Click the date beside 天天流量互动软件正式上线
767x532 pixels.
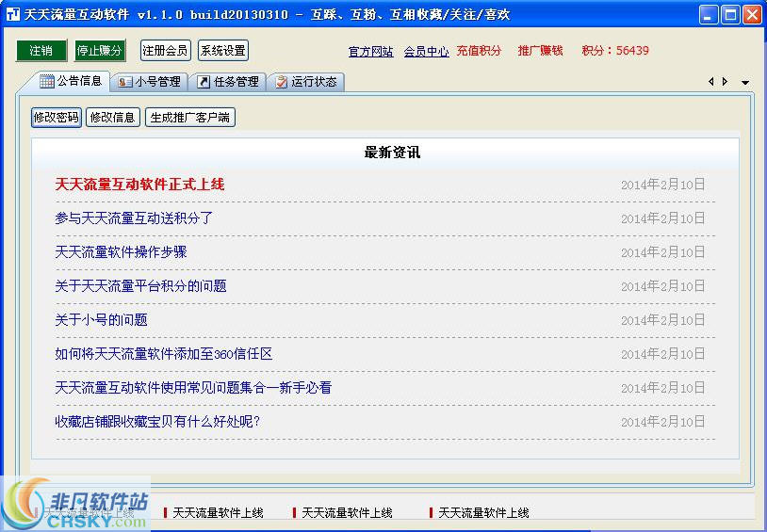pos(662,185)
